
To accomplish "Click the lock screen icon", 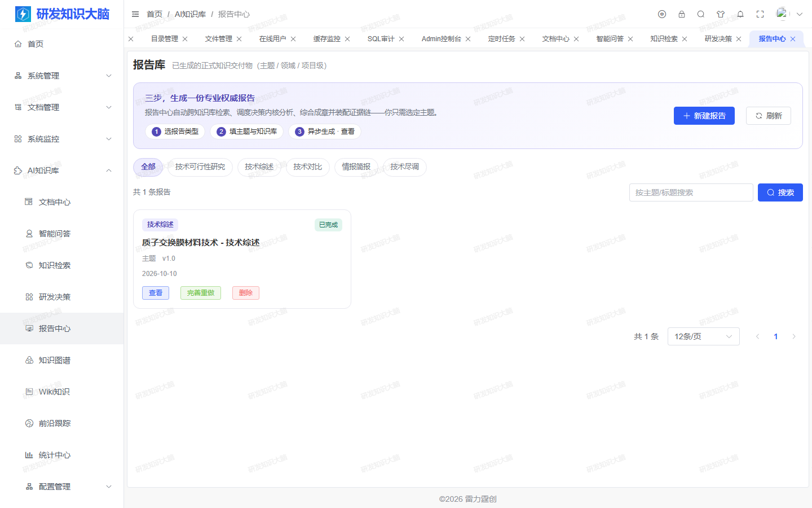I will point(682,14).
